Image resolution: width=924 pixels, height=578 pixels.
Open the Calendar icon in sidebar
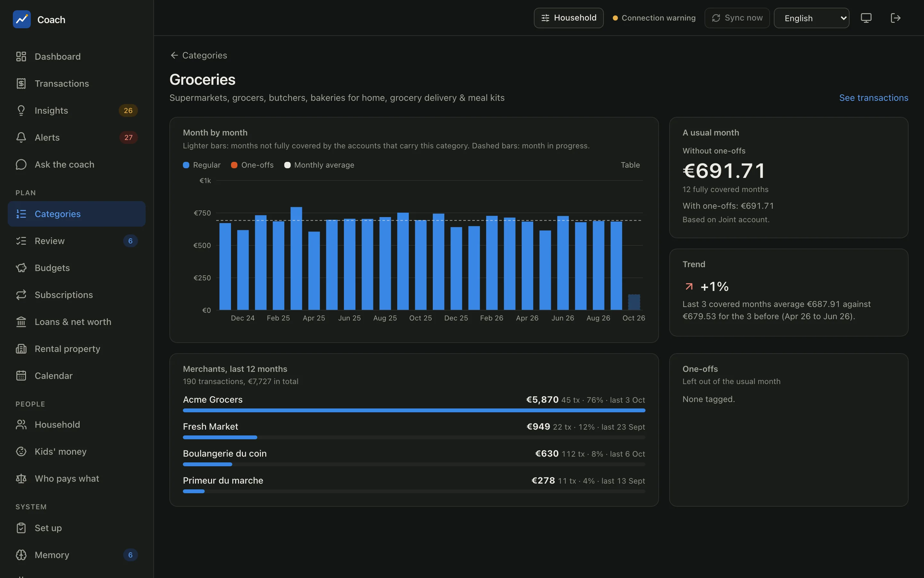pos(21,376)
